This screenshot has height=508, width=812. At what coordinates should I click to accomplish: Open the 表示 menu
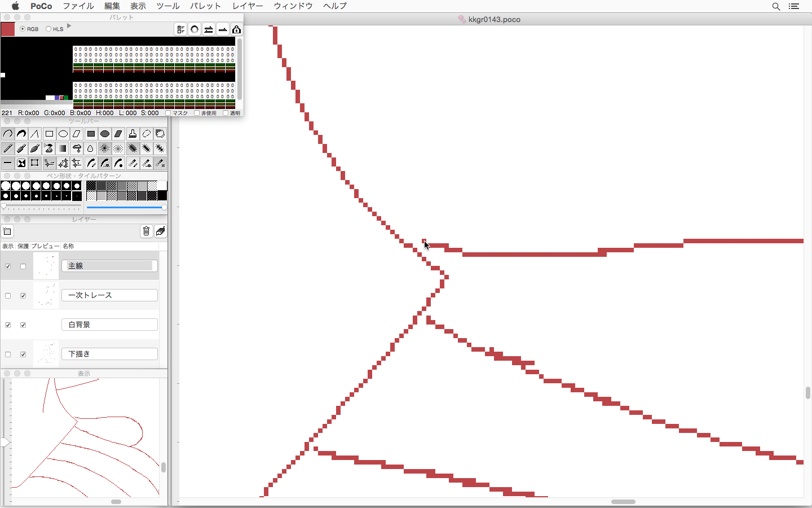(x=138, y=6)
